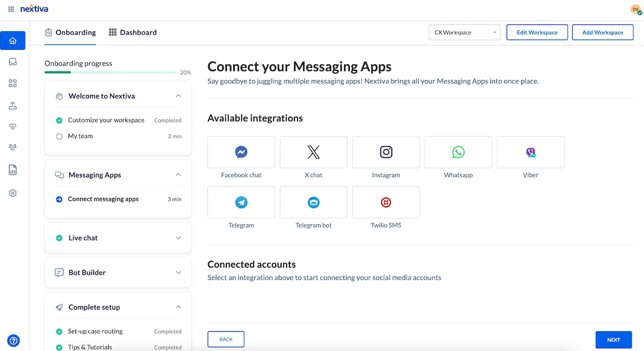Viewport: 644px width, 351px height.
Task: Select the Viber integration
Action: pos(530,152)
